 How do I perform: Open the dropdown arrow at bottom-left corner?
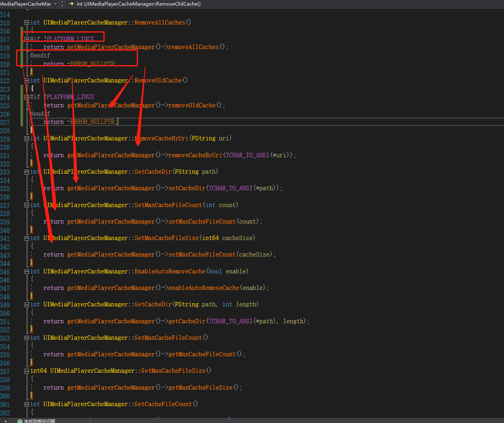(5, 421)
